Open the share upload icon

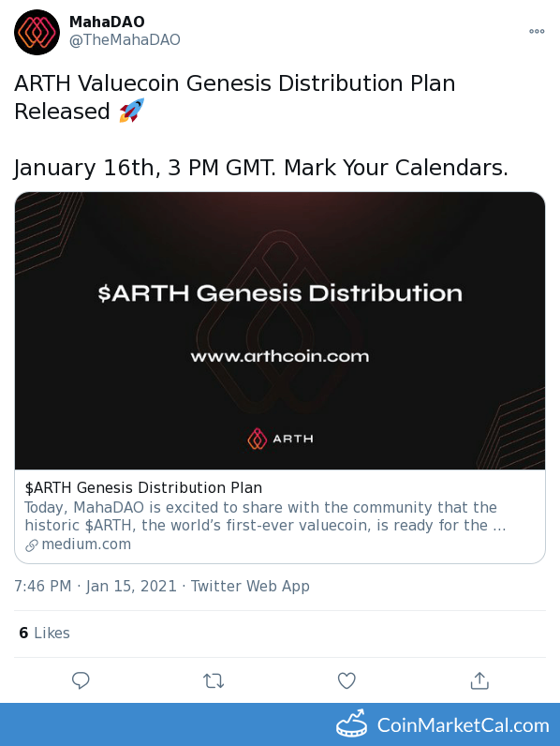coord(479,680)
